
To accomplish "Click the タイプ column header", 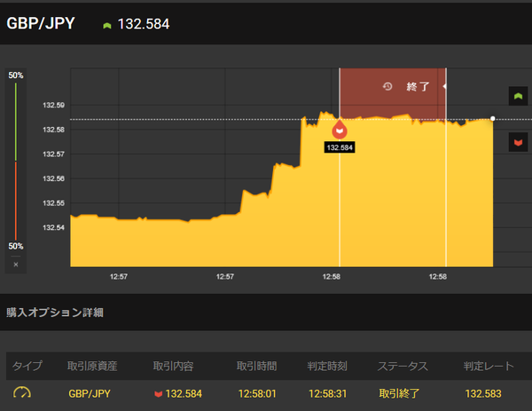I will tap(27, 366).
